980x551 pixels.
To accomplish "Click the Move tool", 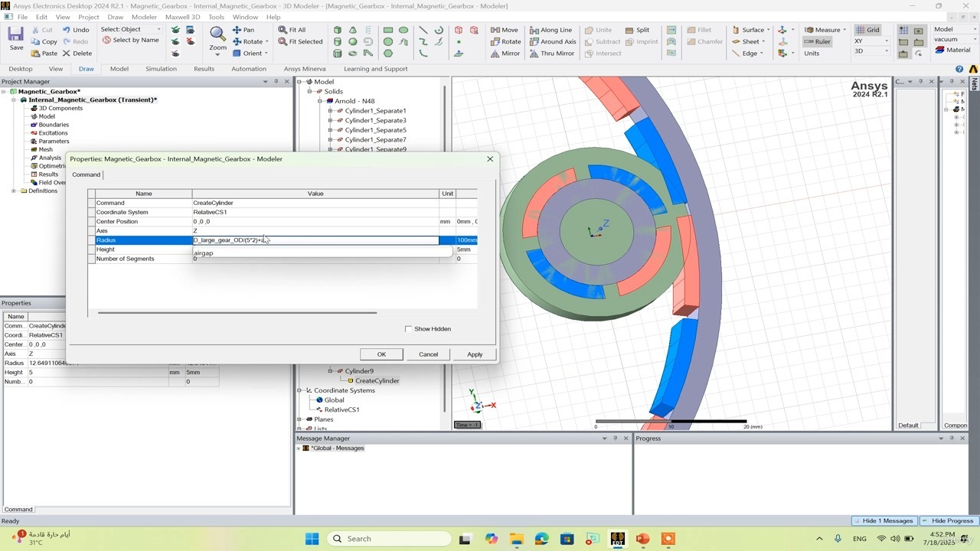I will [x=504, y=30].
